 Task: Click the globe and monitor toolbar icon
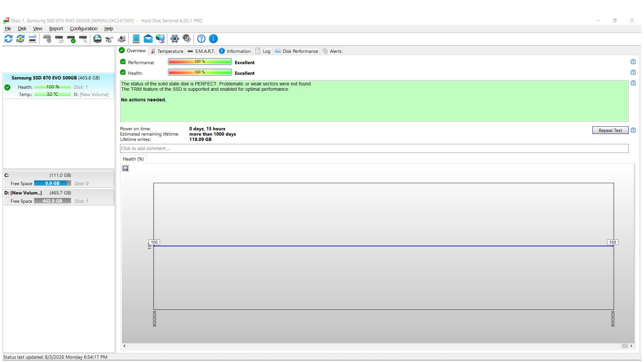160,39
